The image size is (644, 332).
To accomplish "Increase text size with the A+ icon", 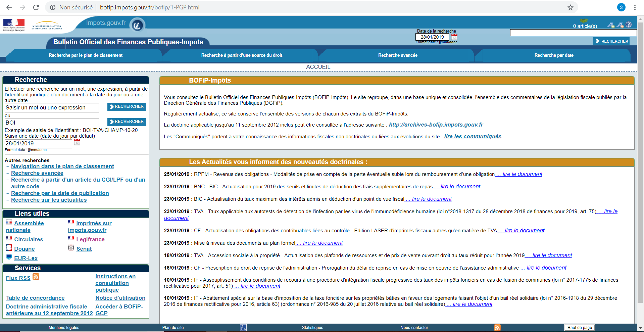I will pyautogui.click(x=611, y=25).
